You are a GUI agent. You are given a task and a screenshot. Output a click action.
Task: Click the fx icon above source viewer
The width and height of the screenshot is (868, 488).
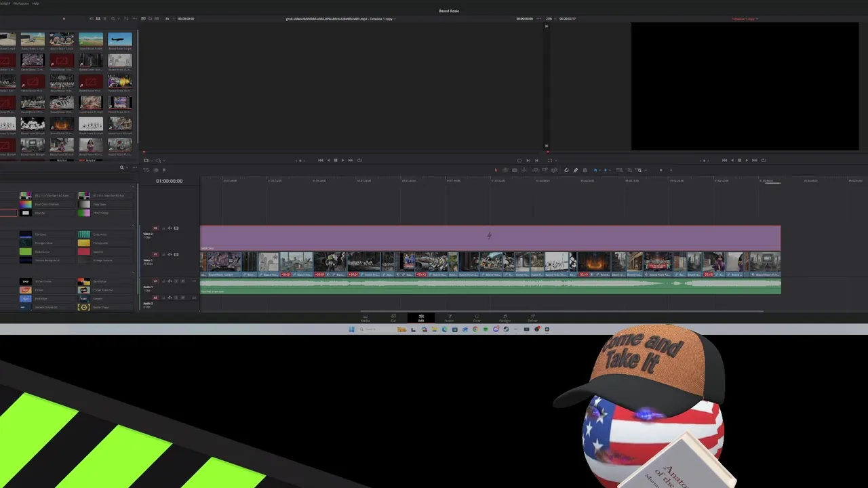(x=167, y=18)
